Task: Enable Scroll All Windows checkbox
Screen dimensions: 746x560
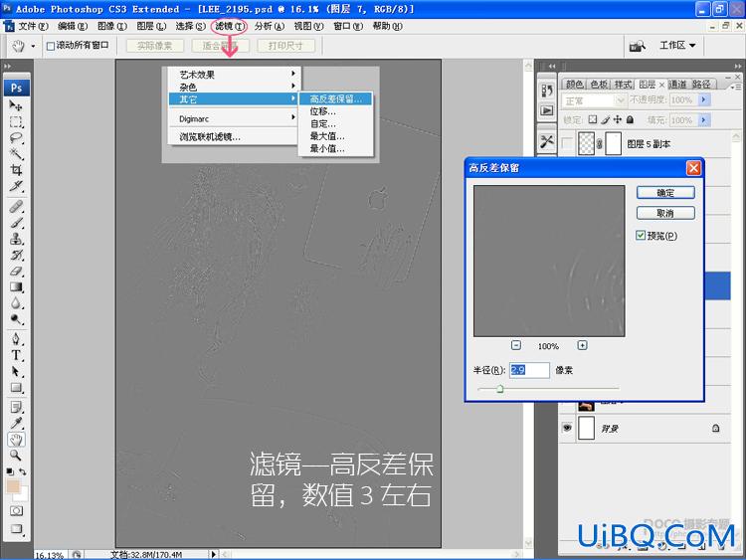Action: click(51, 46)
